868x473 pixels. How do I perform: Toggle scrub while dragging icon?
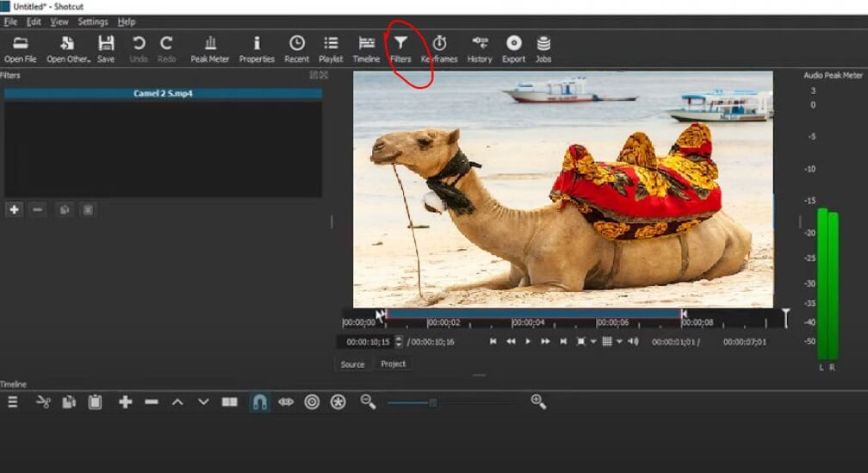coord(286,402)
